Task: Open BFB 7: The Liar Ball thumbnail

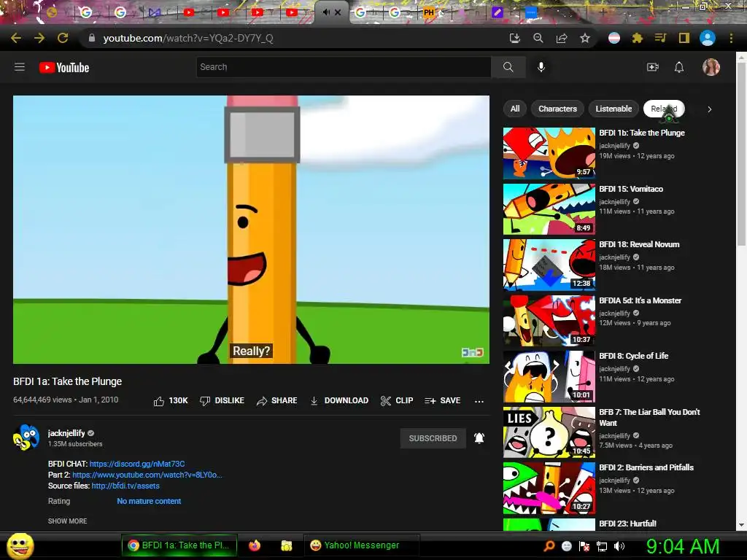Action: click(549, 432)
